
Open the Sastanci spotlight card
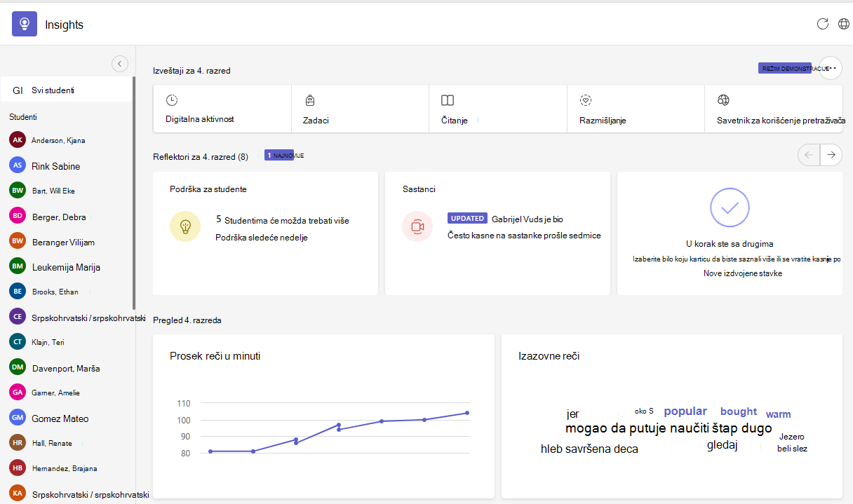pyautogui.click(x=497, y=233)
